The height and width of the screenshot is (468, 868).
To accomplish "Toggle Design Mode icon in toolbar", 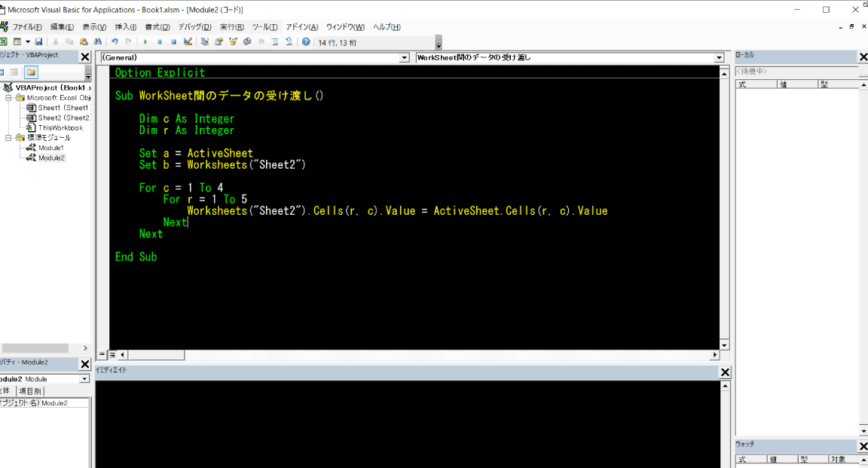I will (188, 42).
